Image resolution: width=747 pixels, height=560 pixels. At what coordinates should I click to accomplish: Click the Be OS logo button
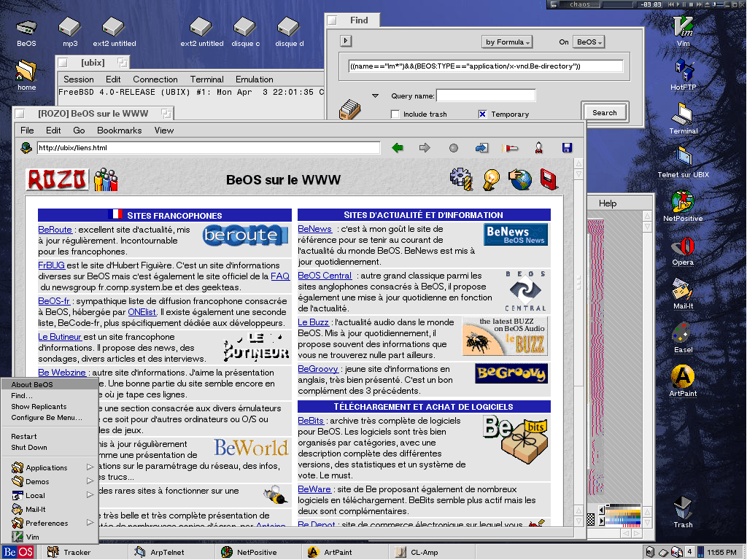[18, 553]
